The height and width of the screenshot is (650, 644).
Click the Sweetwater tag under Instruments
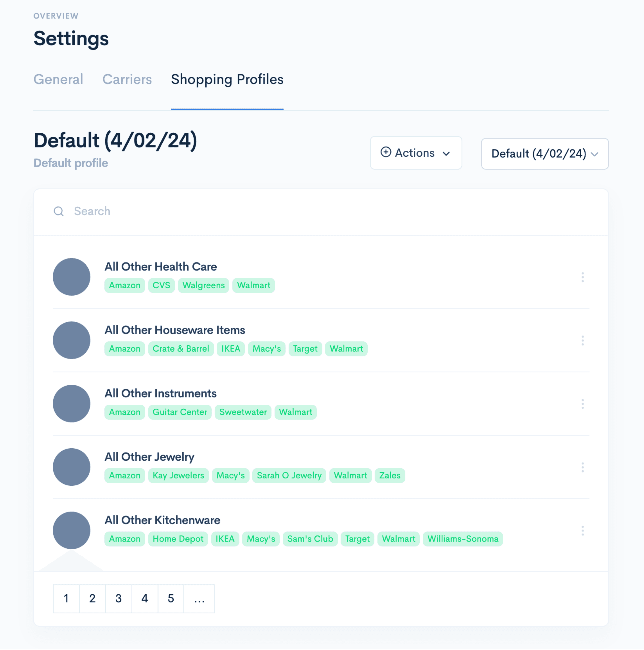click(243, 412)
